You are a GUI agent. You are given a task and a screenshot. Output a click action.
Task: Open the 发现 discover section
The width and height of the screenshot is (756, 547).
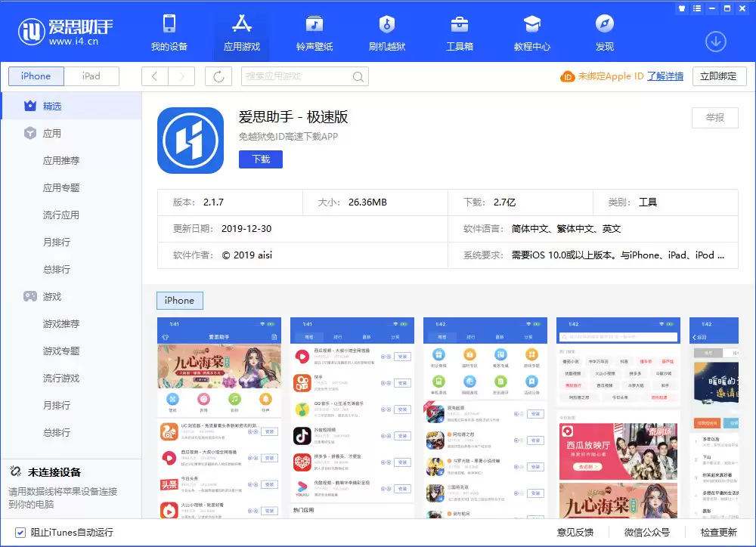point(605,32)
